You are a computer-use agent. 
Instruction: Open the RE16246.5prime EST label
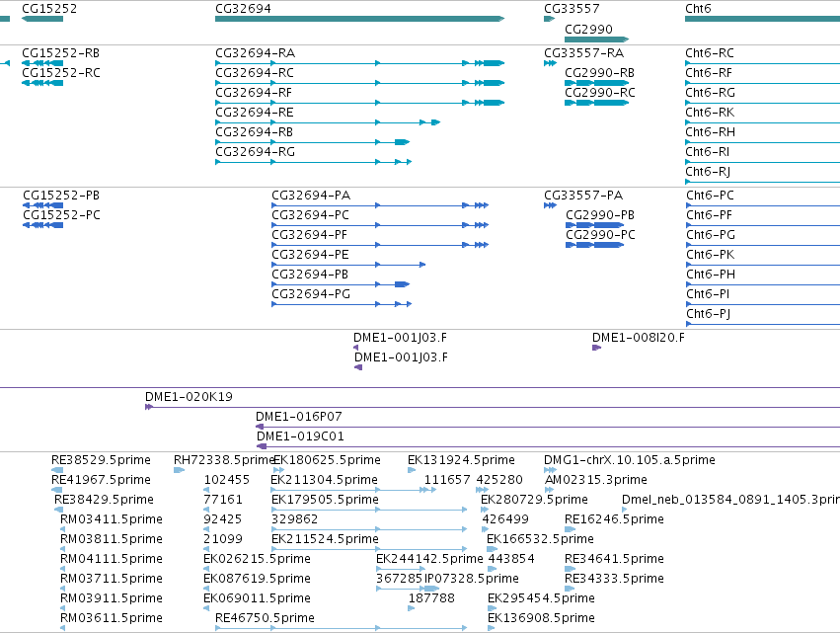coord(615,519)
